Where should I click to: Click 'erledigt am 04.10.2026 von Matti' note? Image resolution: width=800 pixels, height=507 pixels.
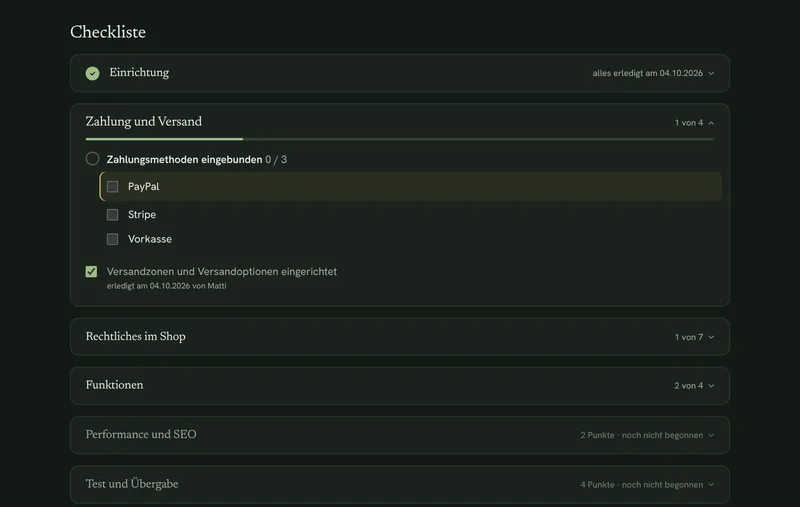click(166, 286)
